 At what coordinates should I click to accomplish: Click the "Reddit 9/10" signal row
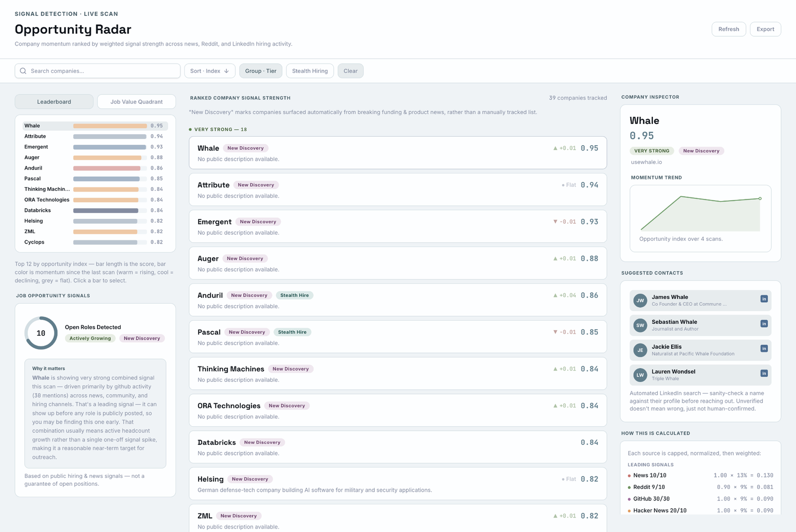(x=700, y=487)
